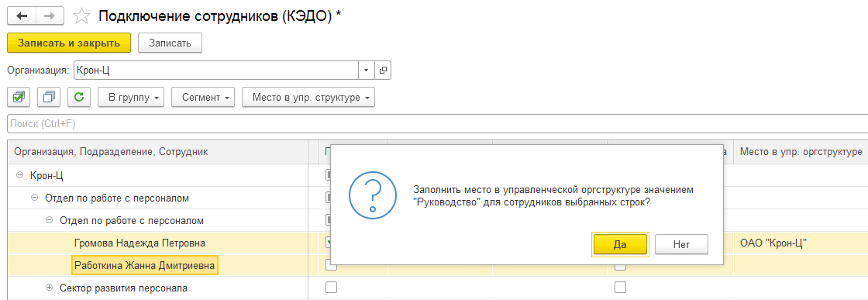
Task: Click the title Подключение сотрудников (КЭДО)
Action: [x=220, y=16]
